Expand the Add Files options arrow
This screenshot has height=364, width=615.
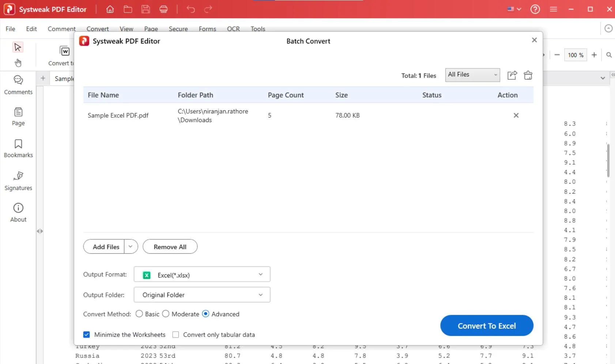coord(131,246)
